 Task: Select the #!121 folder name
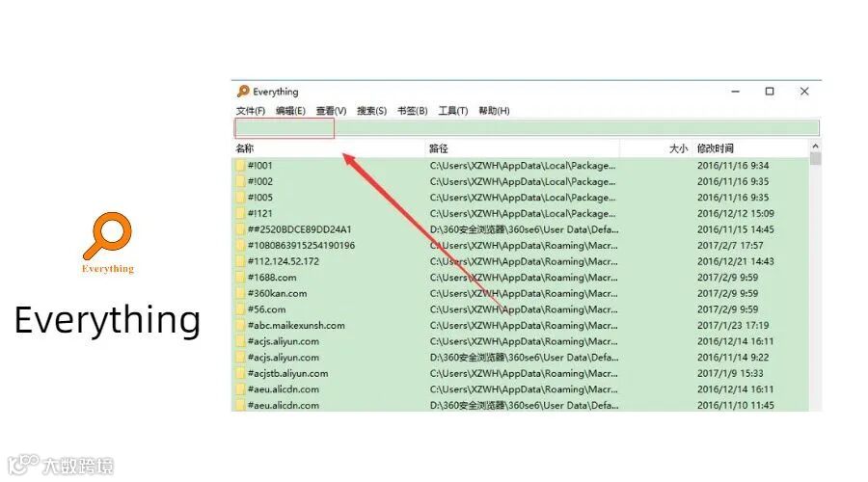[259, 214]
